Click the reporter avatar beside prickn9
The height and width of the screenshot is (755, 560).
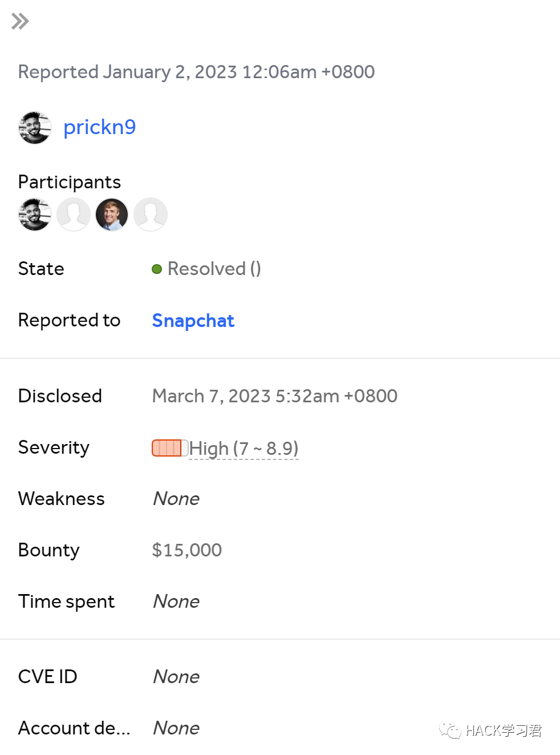point(35,128)
